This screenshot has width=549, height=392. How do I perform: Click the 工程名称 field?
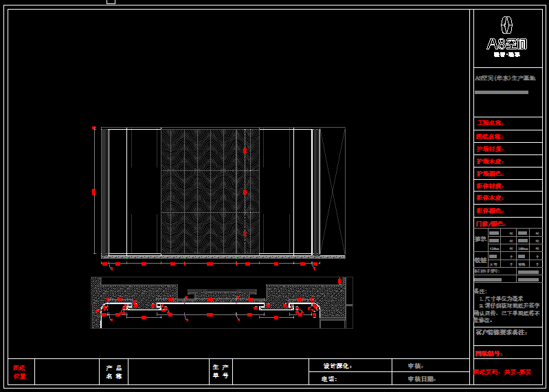point(507,124)
